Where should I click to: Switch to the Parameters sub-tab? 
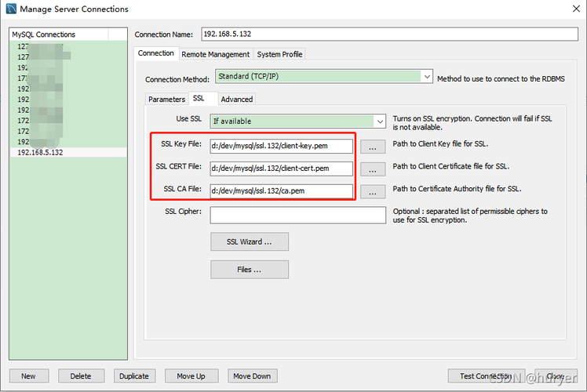click(x=166, y=99)
